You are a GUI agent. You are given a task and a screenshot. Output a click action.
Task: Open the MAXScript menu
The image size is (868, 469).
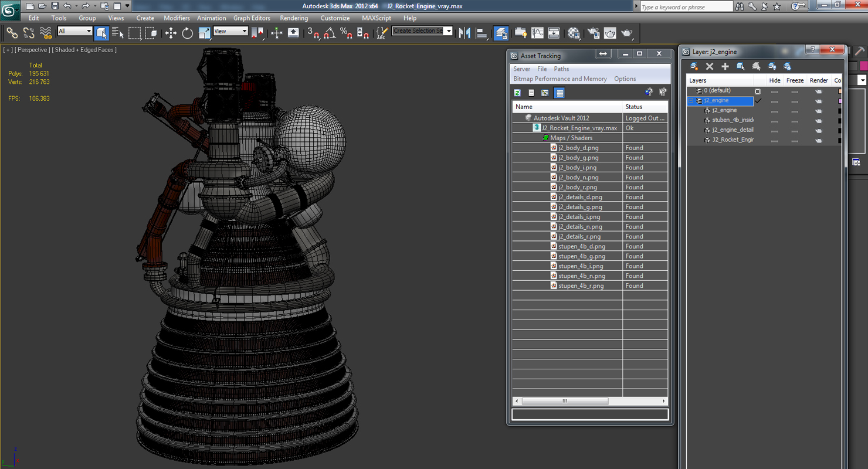pyautogui.click(x=377, y=18)
